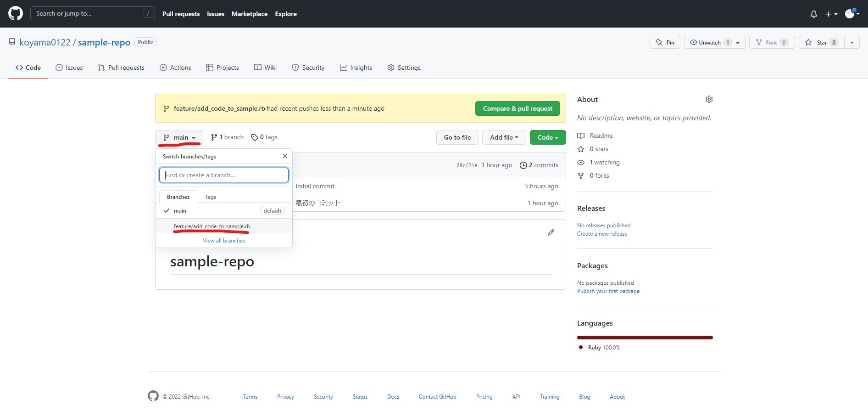Open the sample-repo repository link
Viewport: 868px width, 417px height.
104,42
